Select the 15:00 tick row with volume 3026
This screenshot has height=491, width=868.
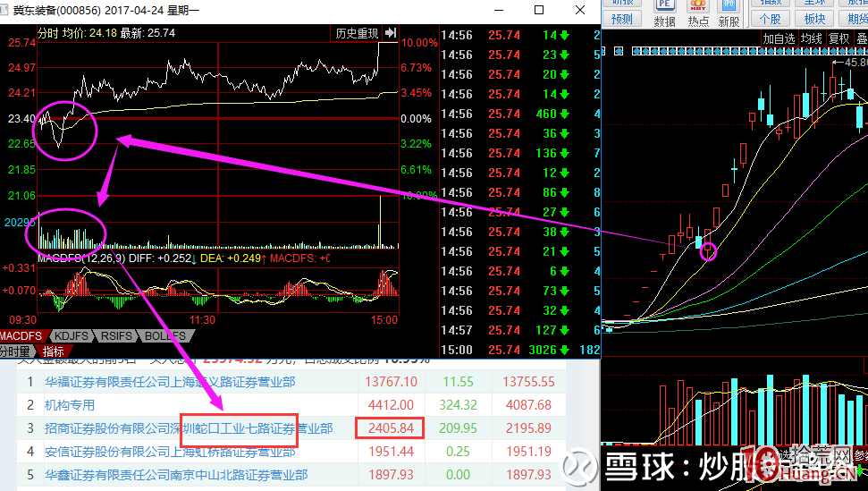[x=520, y=350]
